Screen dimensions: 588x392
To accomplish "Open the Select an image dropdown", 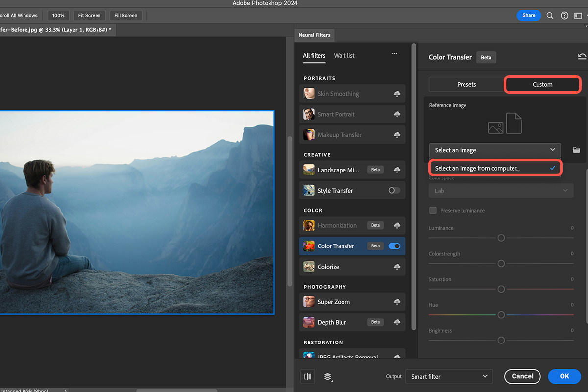I will pos(494,150).
